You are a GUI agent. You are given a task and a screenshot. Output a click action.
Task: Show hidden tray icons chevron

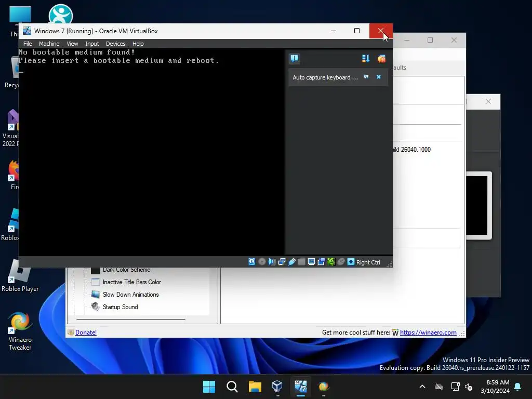[x=422, y=387]
